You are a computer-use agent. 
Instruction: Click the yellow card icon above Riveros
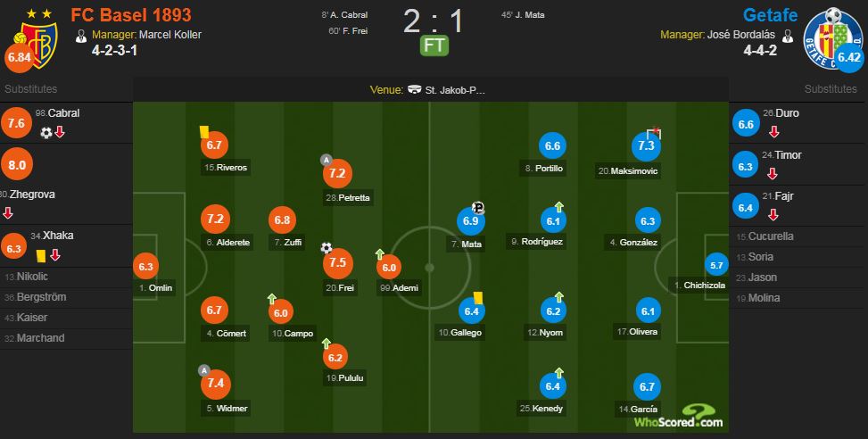[x=204, y=131]
